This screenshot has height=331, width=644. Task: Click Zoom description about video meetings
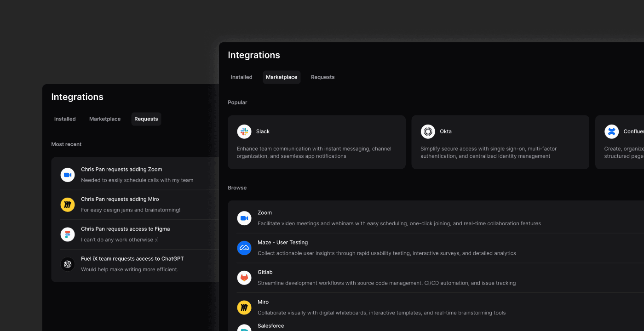click(x=399, y=223)
